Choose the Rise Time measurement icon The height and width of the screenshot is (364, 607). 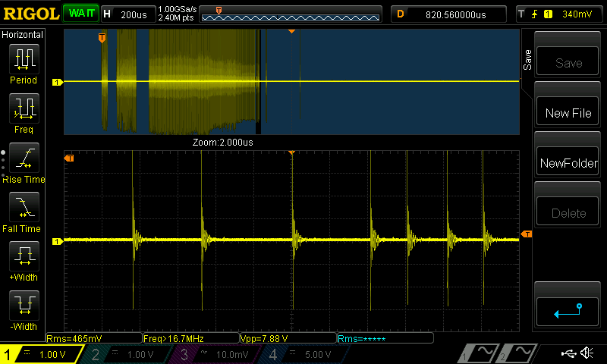click(x=24, y=158)
